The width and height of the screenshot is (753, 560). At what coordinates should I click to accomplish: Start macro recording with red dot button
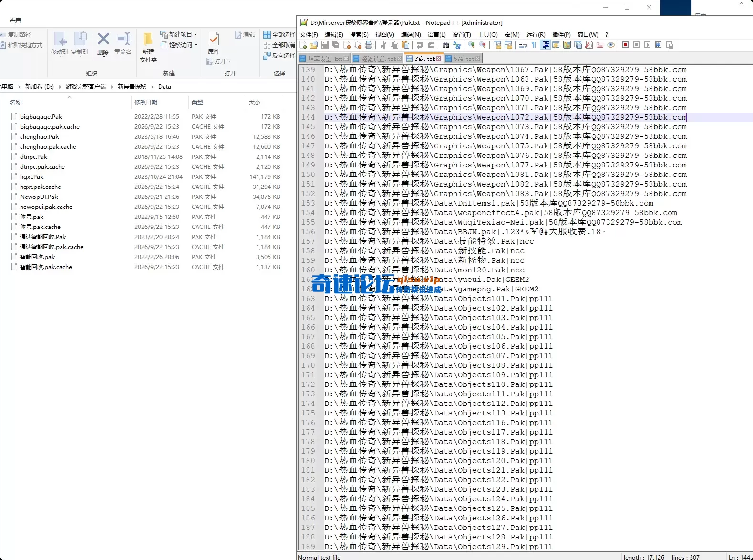625,45
